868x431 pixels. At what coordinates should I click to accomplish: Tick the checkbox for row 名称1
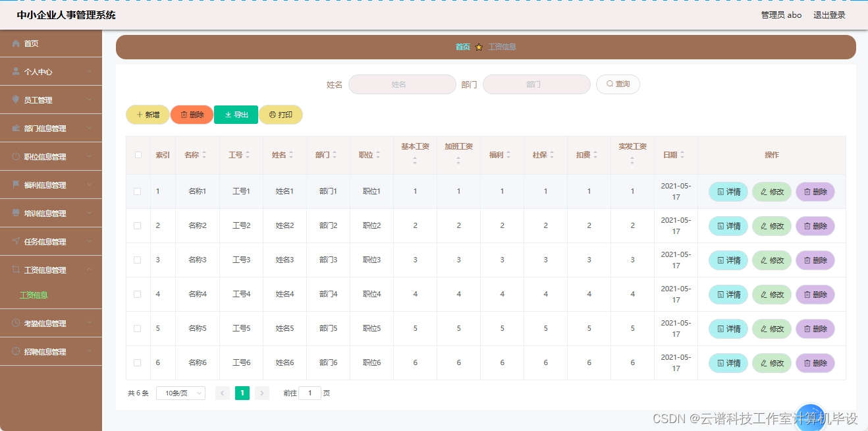(x=137, y=191)
